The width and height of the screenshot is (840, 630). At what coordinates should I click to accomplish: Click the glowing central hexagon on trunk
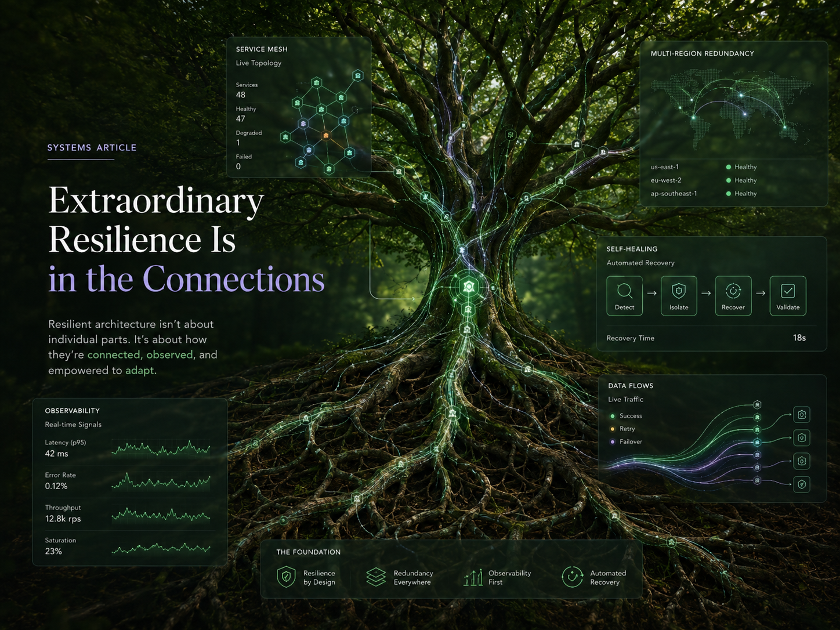point(469,286)
